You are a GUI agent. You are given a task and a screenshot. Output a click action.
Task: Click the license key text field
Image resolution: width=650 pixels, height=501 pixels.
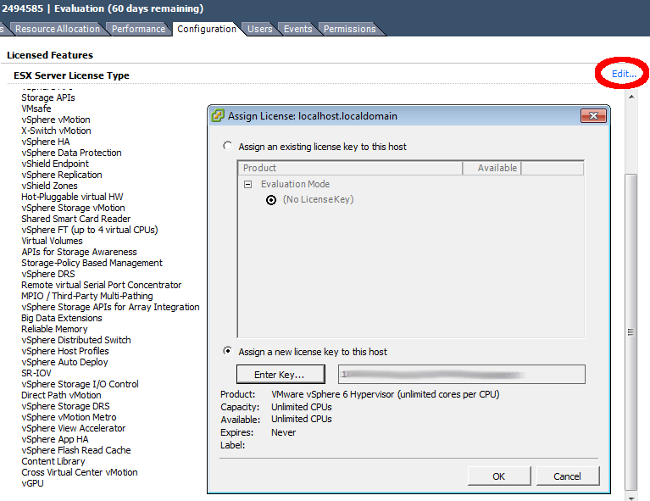[x=460, y=374]
